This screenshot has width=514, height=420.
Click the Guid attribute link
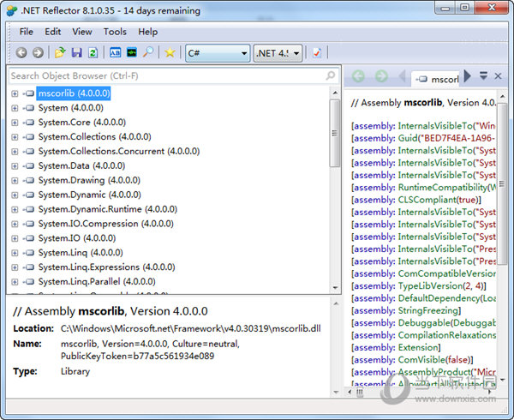pyautogui.click(x=408, y=138)
